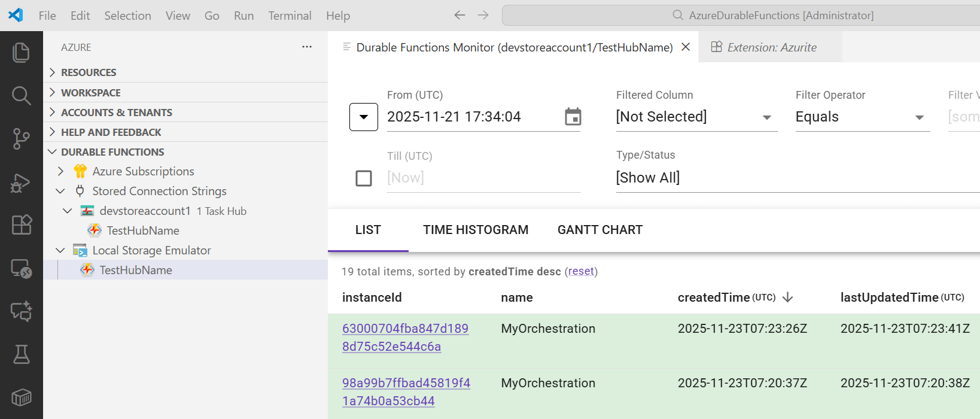980x419 pixels.
Task: Click the Azure panel more actions ellipsis
Action: [307, 47]
